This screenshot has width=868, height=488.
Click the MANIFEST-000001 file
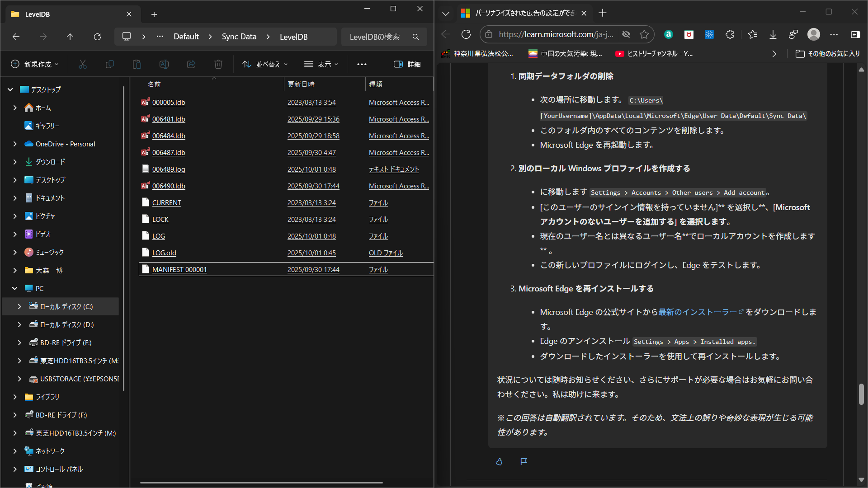coord(179,269)
